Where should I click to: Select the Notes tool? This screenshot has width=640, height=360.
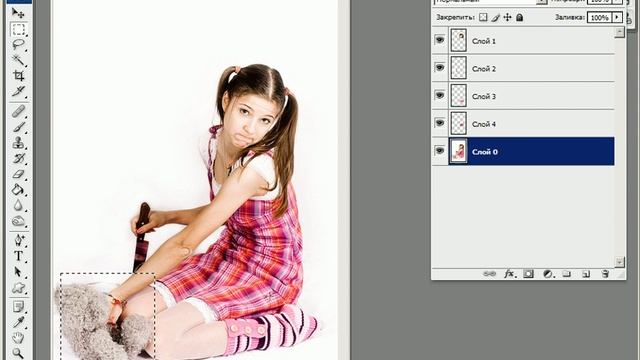point(18,306)
